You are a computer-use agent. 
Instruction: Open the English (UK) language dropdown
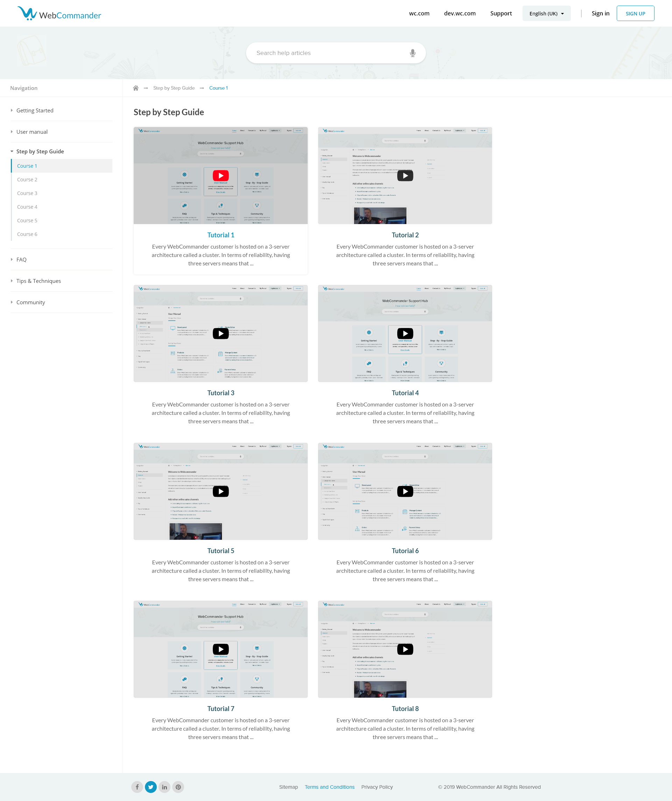click(546, 13)
